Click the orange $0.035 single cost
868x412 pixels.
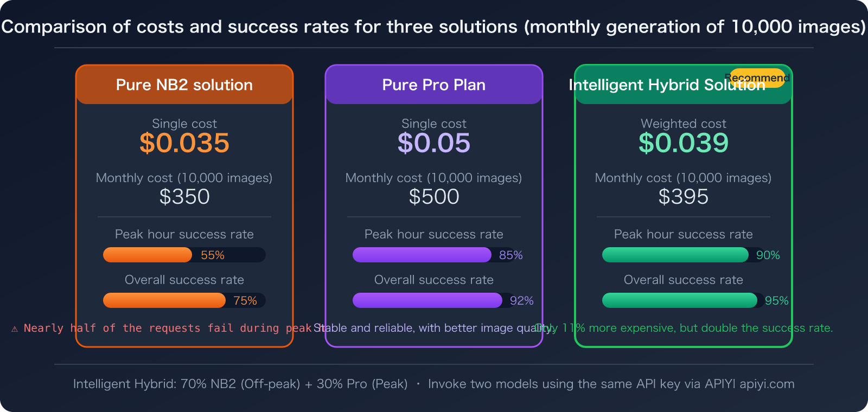coord(184,143)
